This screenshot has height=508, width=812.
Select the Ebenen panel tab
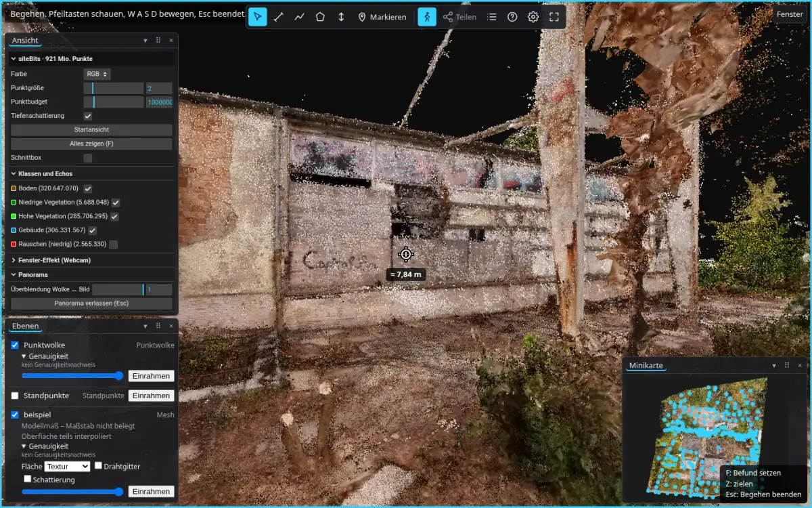[x=26, y=326]
